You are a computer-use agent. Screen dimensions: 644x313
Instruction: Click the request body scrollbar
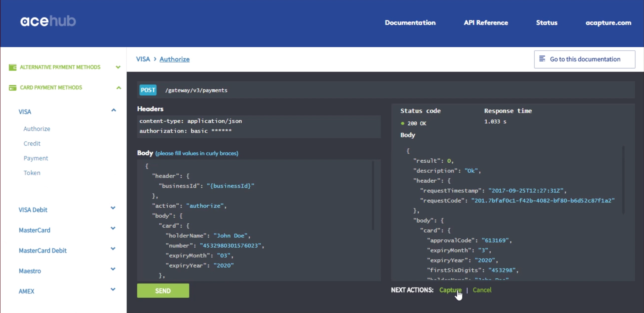click(x=373, y=195)
